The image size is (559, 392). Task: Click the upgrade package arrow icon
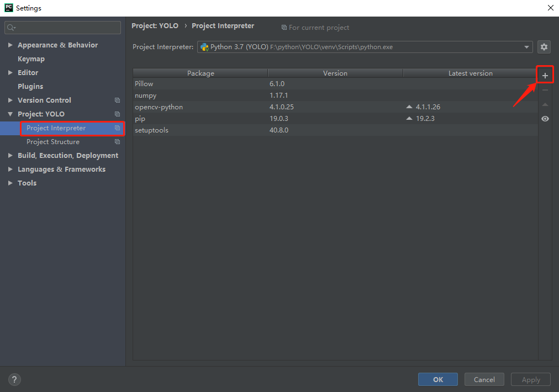point(545,104)
